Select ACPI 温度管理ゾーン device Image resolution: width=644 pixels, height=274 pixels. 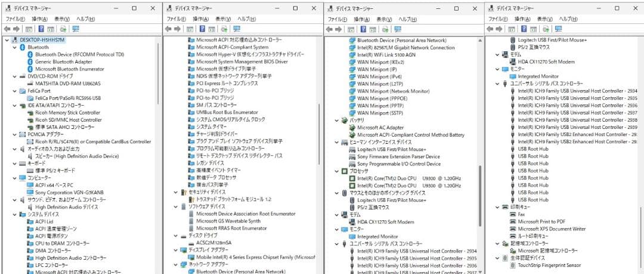pos(56,229)
